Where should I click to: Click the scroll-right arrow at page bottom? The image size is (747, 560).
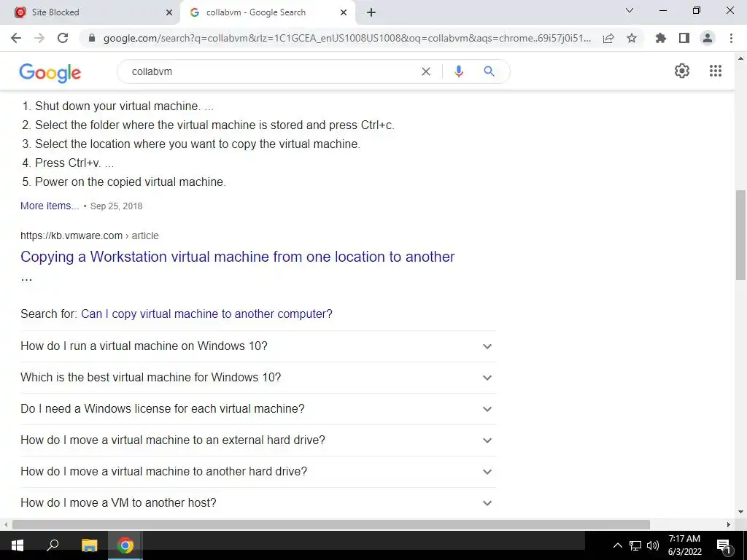click(729, 525)
